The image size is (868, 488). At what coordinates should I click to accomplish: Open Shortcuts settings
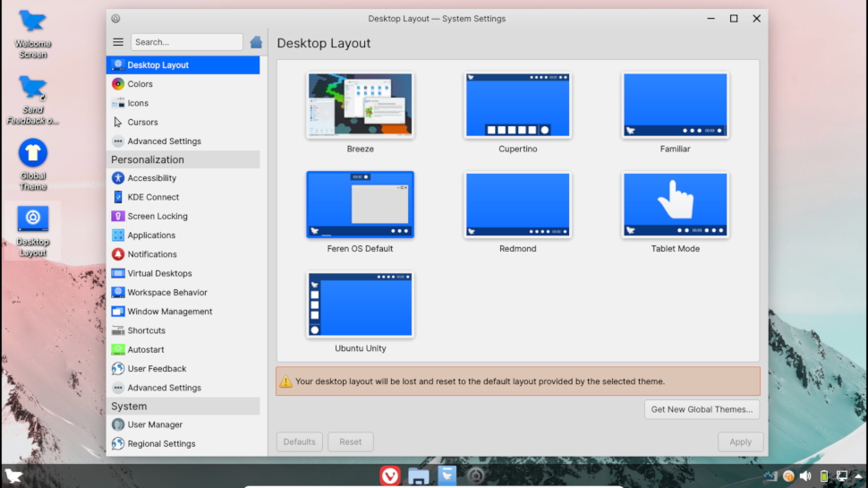[x=183, y=330]
